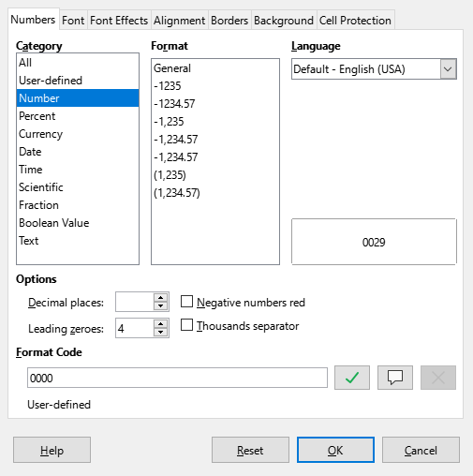Image resolution: width=473 pixels, height=476 pixels.
Task: Select General in Format list
Action: [x=215, y=68]
